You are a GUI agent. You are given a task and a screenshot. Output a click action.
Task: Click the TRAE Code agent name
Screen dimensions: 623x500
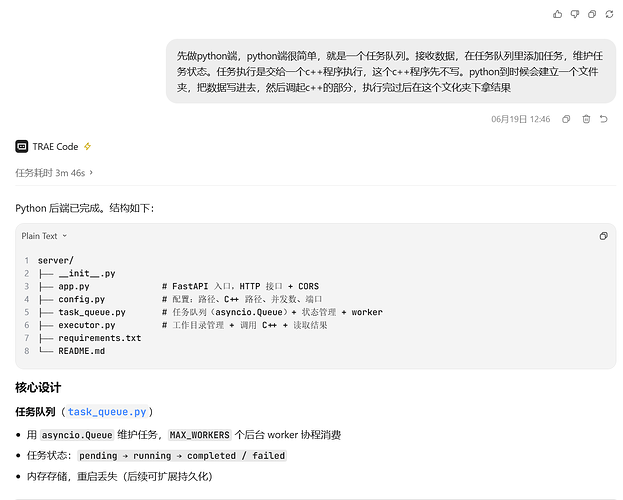point(55,147)
